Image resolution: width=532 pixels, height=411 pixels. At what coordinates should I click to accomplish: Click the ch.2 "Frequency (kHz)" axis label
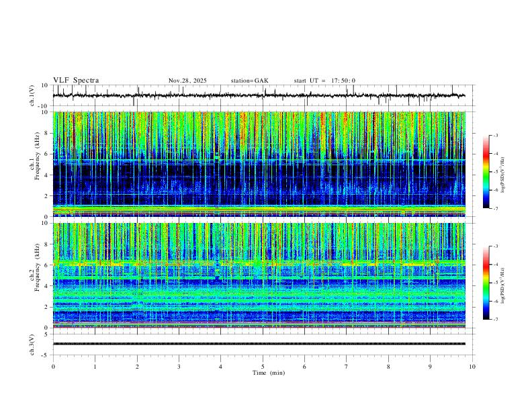[x=38, y=267]
